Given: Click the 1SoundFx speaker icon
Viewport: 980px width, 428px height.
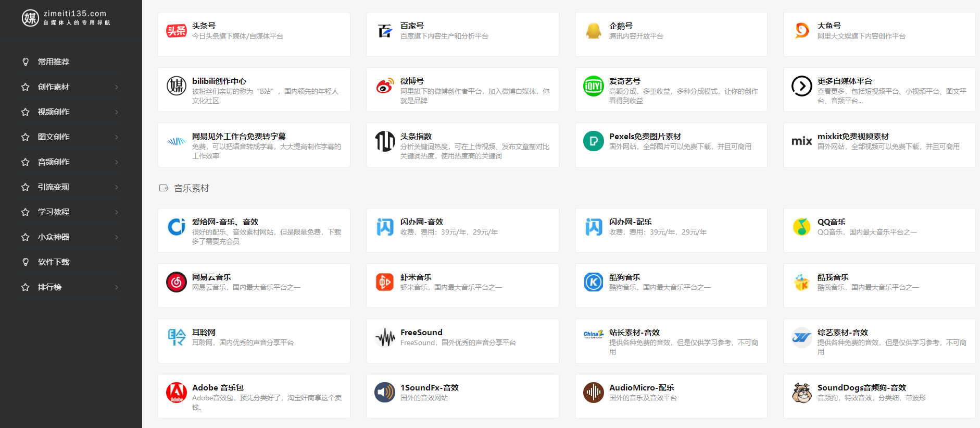Looking at the screenshot, I should (385, 393).
